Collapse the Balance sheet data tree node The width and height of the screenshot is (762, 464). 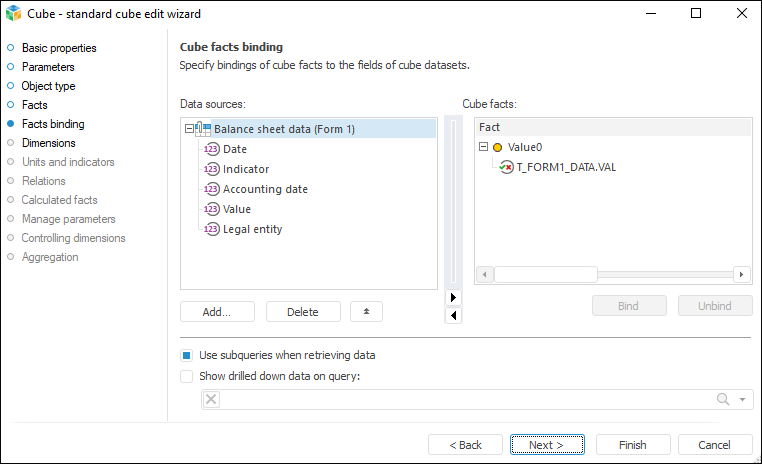click(189, 129)
